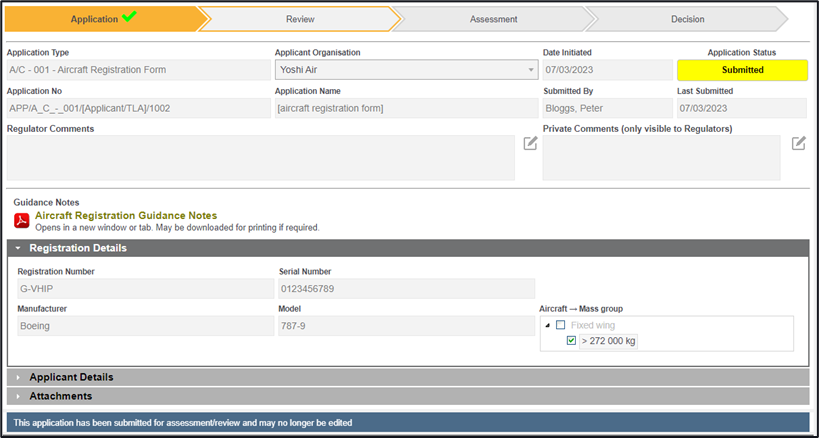Edit Private Comments with pencil icon
The height and width of the screenshot is (438, 819).
point(798,144)
